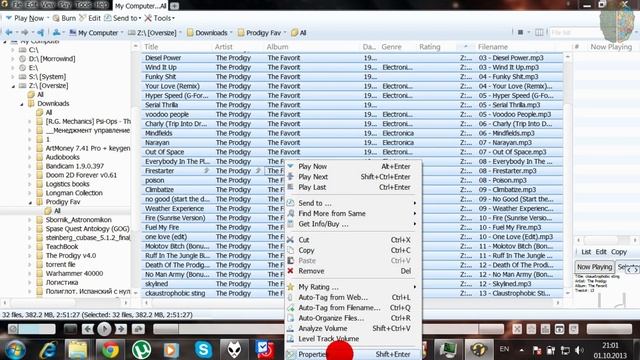Click the Remove red X icon in context menu
This screenshot has width=640, height=360.
coord(290,271)
